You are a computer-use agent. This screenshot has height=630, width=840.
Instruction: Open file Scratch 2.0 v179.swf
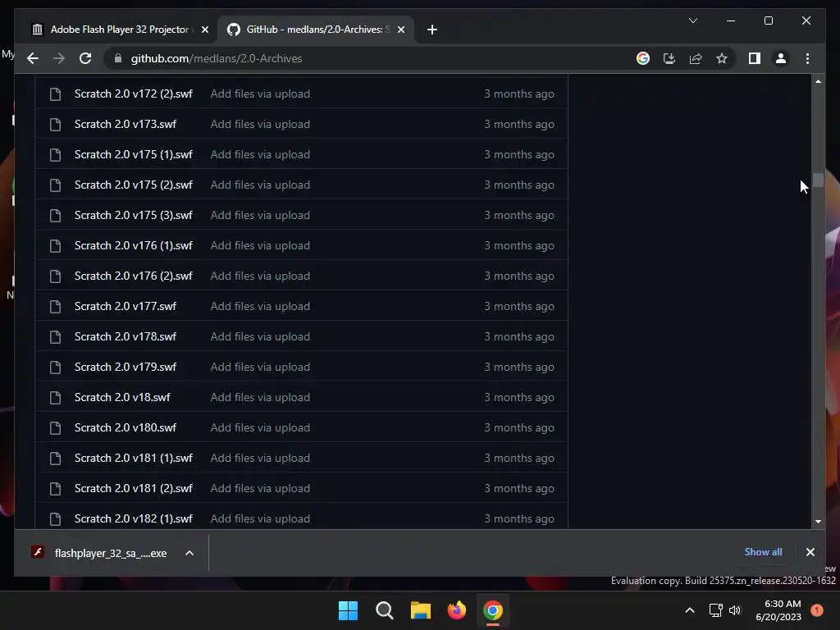126,367
